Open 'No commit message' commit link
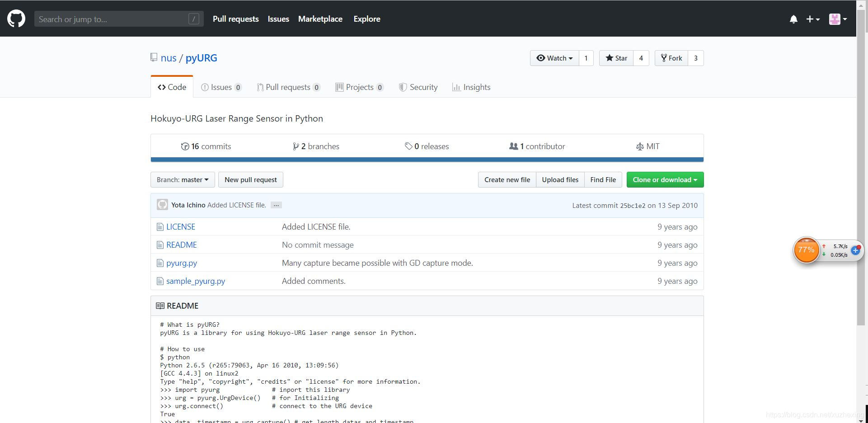This screenshot has height=423, width=868. (318, 245)
